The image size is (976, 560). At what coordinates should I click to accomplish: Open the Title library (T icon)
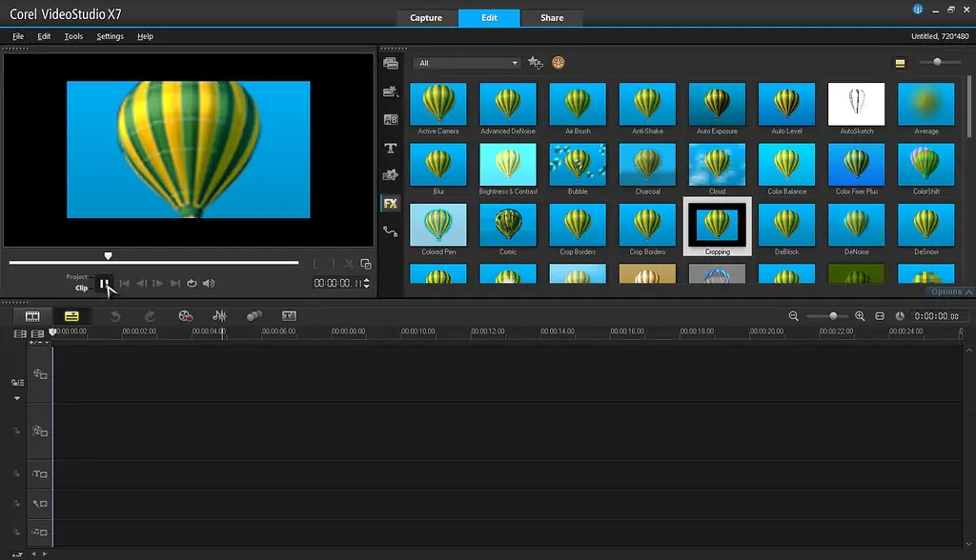pyautogui.click(x=390, y=148)
